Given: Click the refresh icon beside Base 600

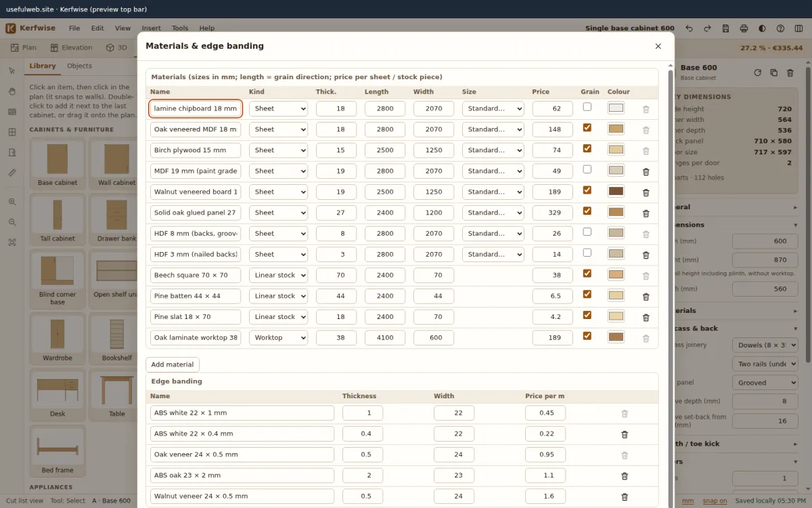Looking at the screenshot, I should [x=757, y=72].
